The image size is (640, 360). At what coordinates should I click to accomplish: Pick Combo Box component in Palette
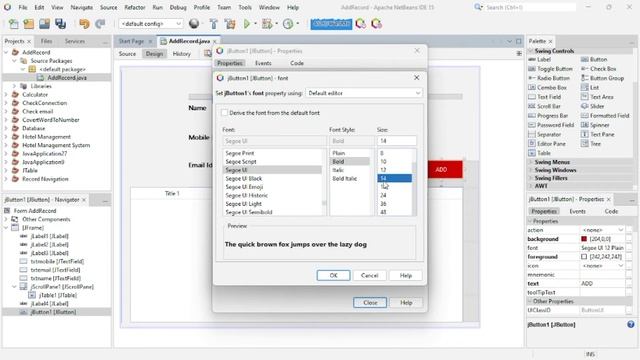548,87
